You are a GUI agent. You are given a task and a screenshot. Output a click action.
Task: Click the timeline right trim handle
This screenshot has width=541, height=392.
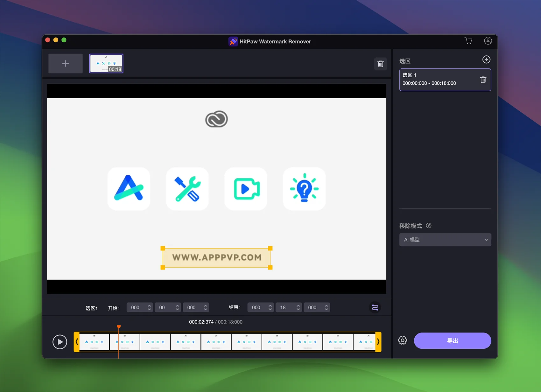point(378,342)
